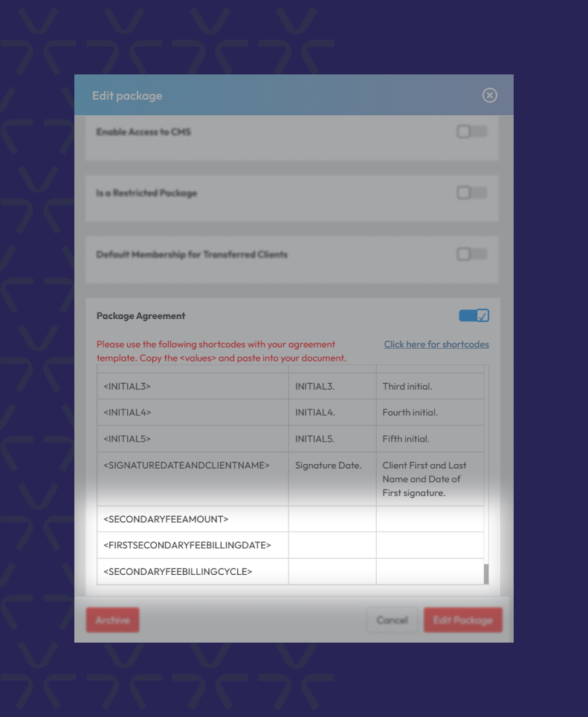588x717 pixels.
Task: Open the Click here for shortcodes link
Action: [x=436, y=344]
